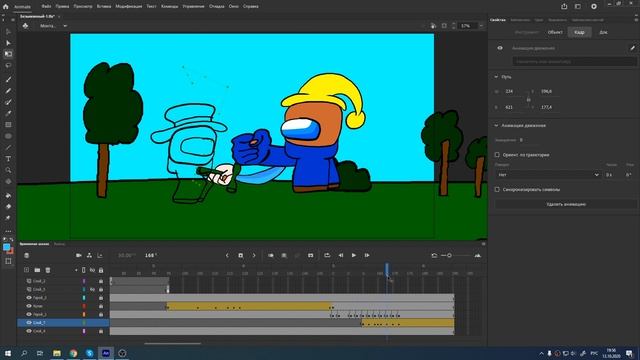
Task: Switch to the Вывод tab beside timeline
Action: tap(59, 244)
